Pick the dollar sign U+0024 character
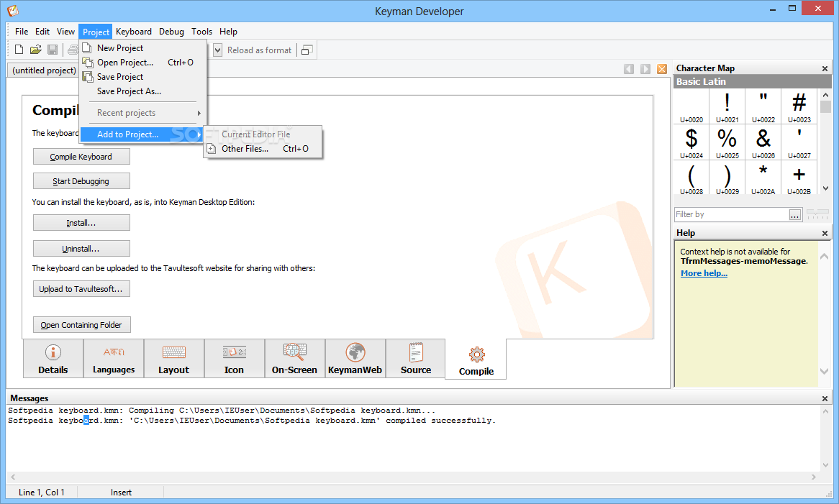Image resolution: width=839 pixels, height=504 pixels. (691, 142)
